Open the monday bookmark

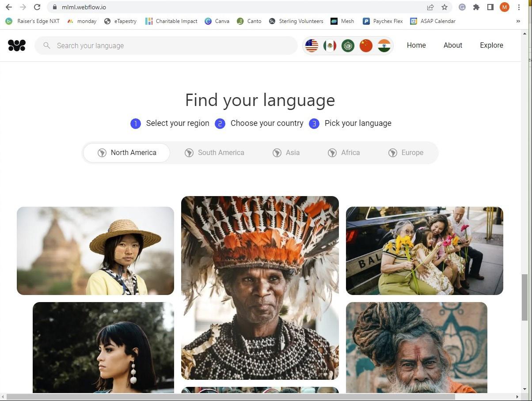click(x=82, y=21)
